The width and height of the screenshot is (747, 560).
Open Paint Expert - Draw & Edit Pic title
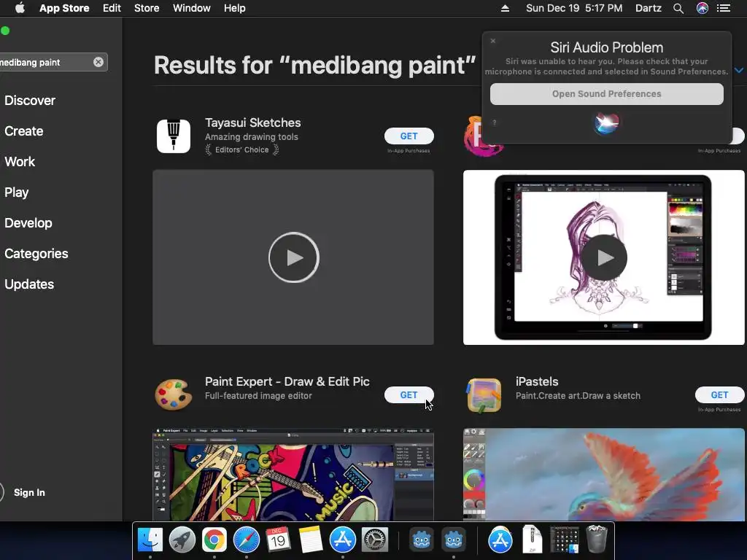coord(287,381)
